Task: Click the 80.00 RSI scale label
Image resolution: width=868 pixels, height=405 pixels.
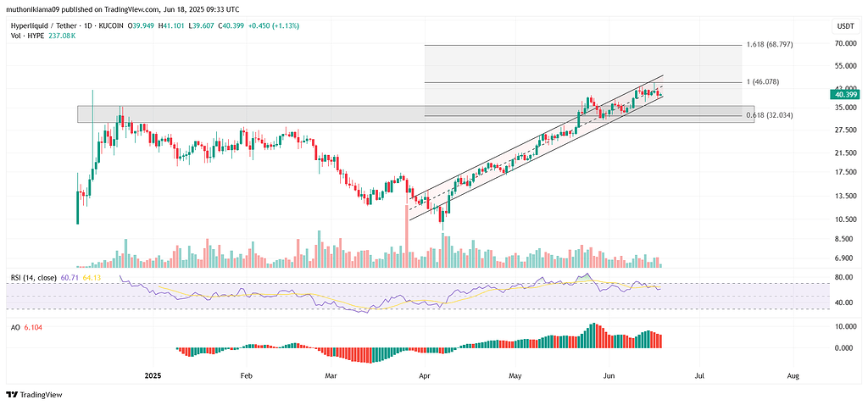Action: (x=843, y=277)
